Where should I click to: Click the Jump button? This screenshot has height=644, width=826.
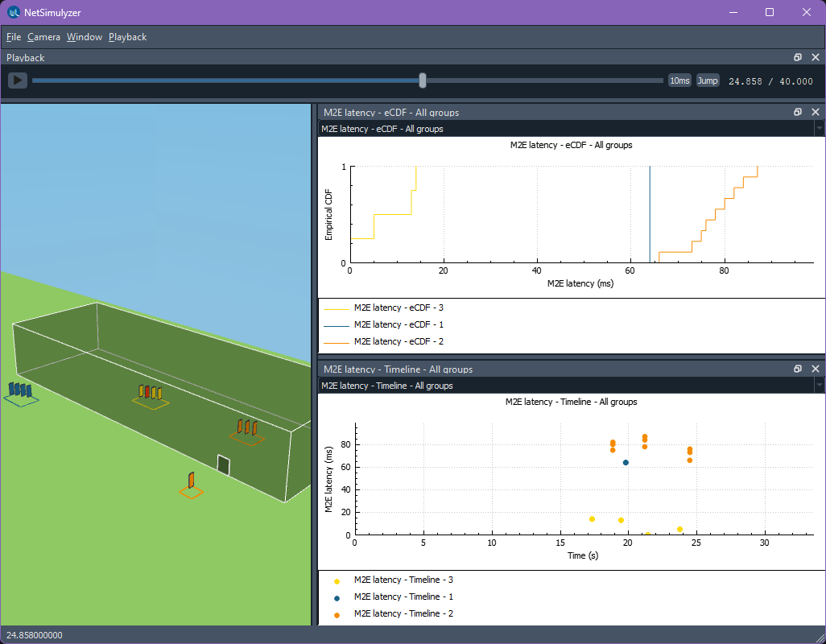[708, 80]
